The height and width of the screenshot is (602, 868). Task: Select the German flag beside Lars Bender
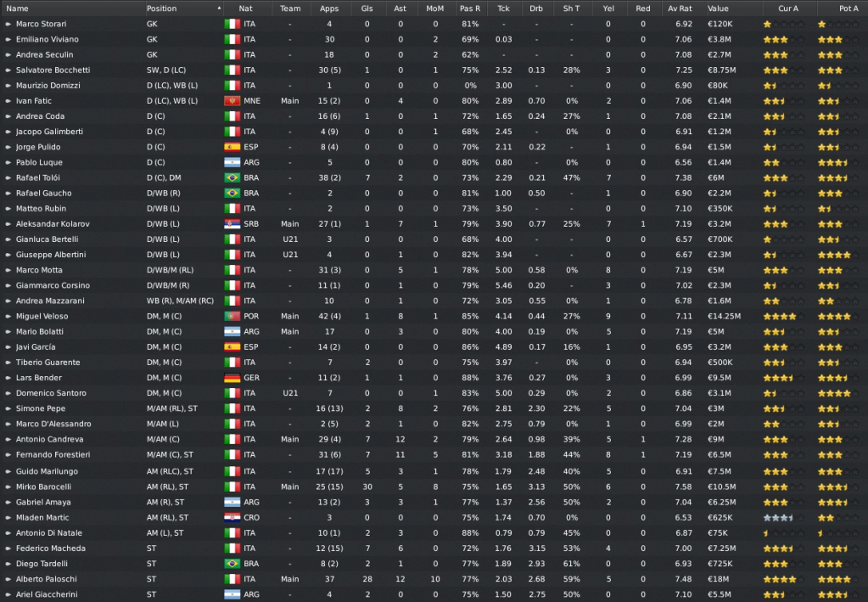pyautogui.click(x=231, y=378)
